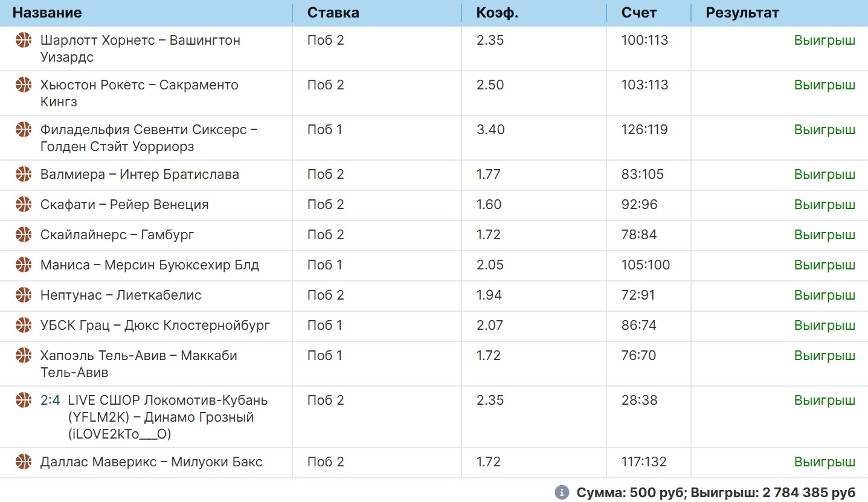Click basketball icon beside LIVE СШОР Локомотив-Кубань
The width and height of the screenshot is (868, 502).
pyautogui.click(x=24, y=401)
